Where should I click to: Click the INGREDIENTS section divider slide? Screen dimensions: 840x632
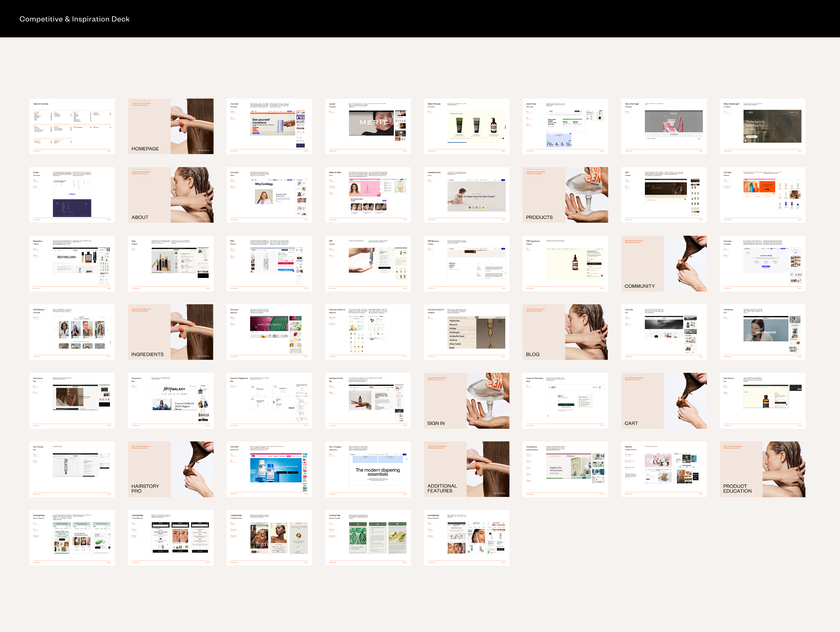[x=171, y=332]
